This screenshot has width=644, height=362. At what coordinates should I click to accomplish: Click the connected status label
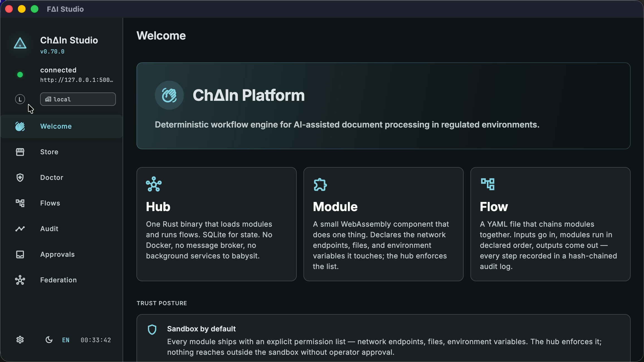coord(58,70)
